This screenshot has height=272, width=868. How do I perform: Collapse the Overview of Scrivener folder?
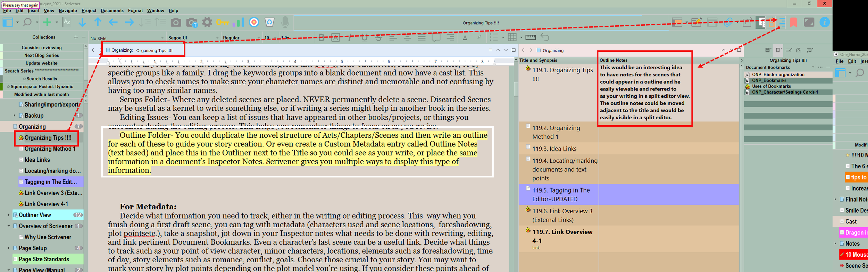(9, 226)
